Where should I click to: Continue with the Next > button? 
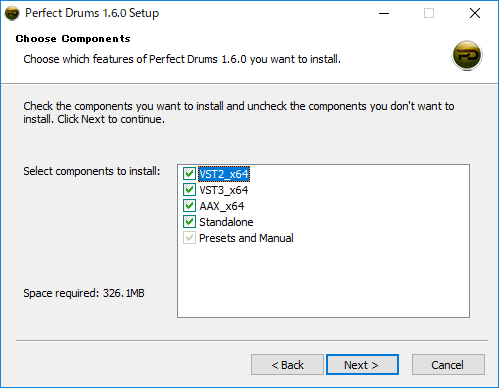click(362, 365)
